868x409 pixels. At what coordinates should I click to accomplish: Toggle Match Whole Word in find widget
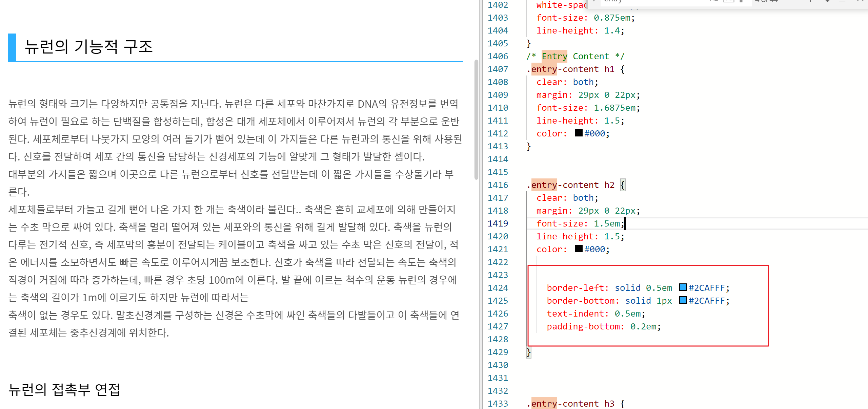point(729,1)
